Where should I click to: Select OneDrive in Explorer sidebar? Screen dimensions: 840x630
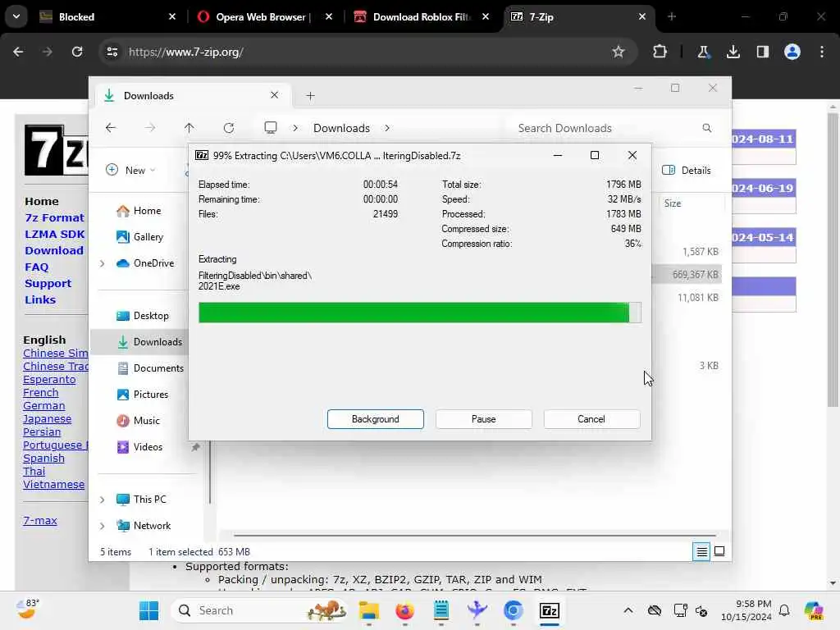pos(153,263)
